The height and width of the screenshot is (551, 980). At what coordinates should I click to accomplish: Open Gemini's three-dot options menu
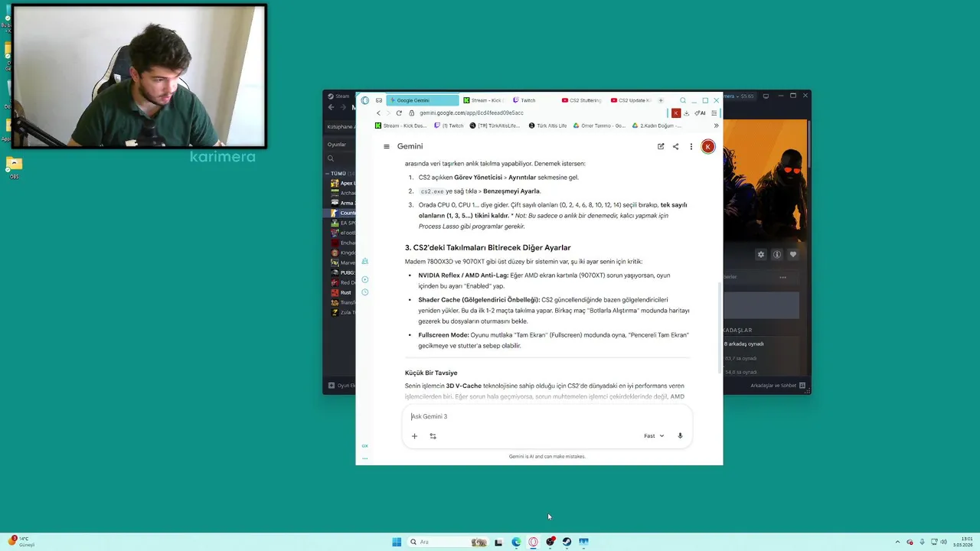pyautogui.click(x=691, y=146)
